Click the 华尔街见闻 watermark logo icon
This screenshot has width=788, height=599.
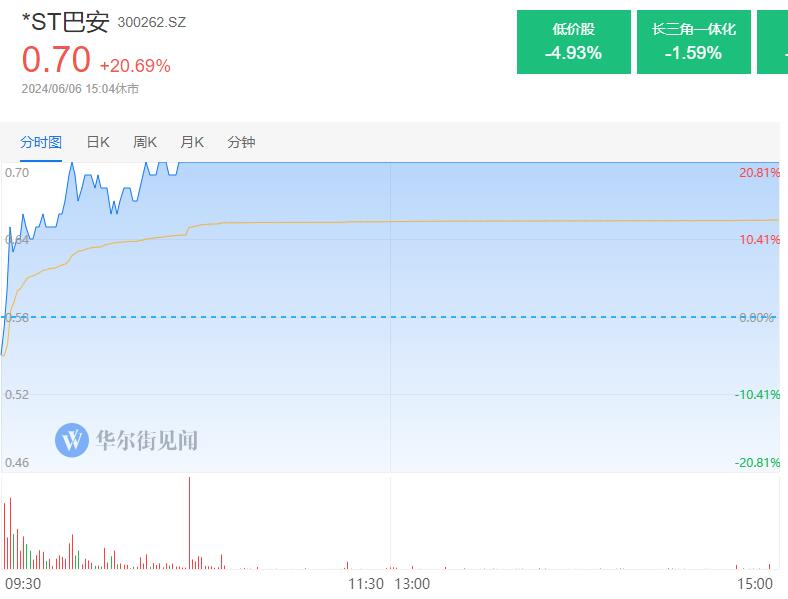[x=72, y=440]
